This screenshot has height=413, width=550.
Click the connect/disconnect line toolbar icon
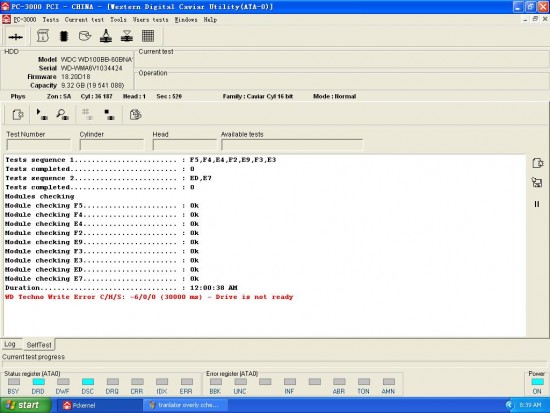15,36
